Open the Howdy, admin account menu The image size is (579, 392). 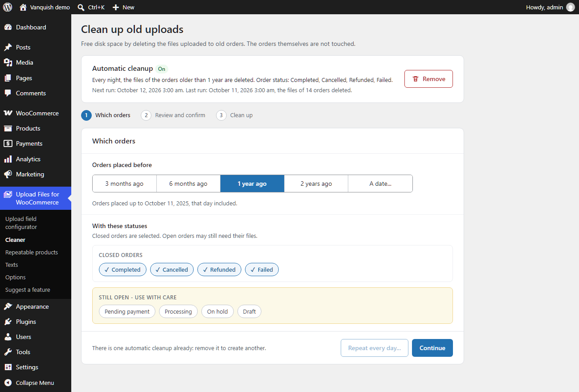click(x=550, y=7)
